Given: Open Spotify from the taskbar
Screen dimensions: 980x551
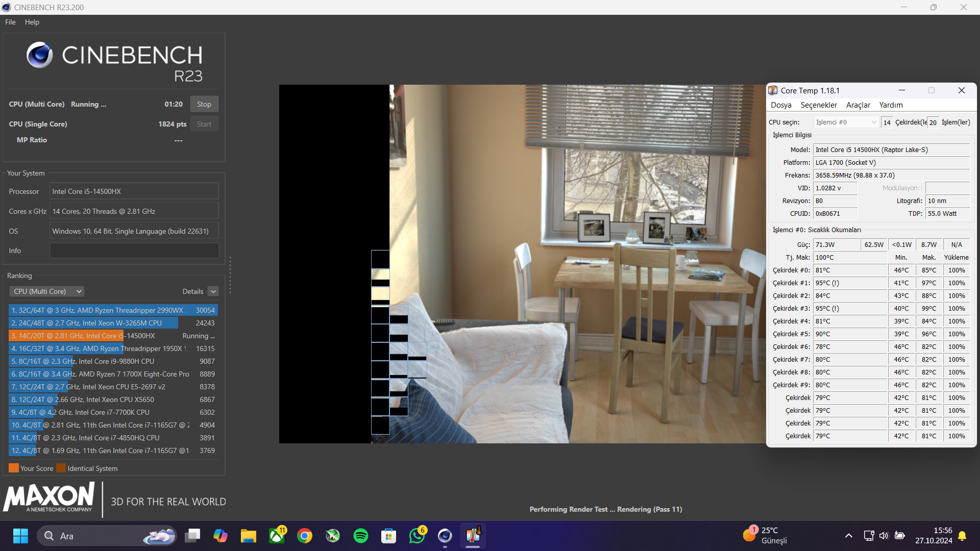Looking at the screenshot, I should pos(360,536).
